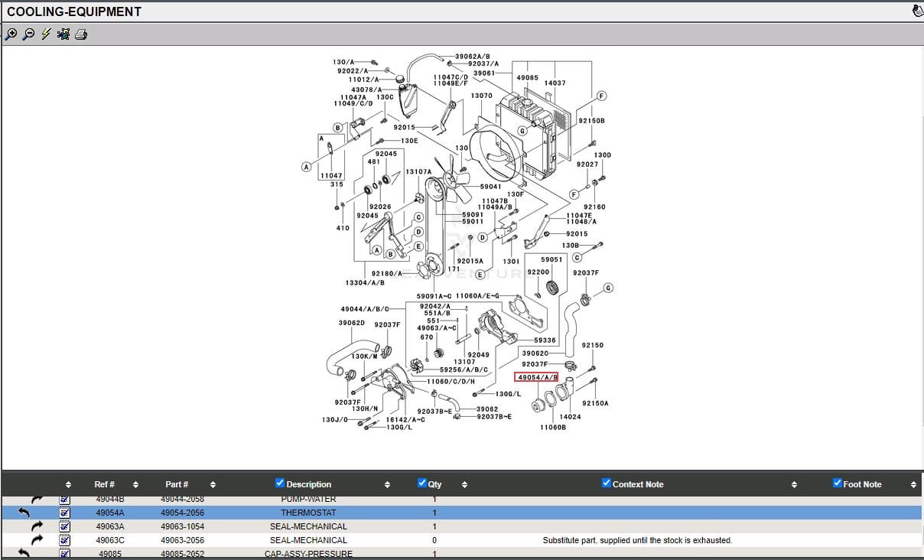Click the yellow lightning bolt icon
Image resolution: width=924 pixels, height=560 pixels.
pyautogui.click(x=46, y=34)
